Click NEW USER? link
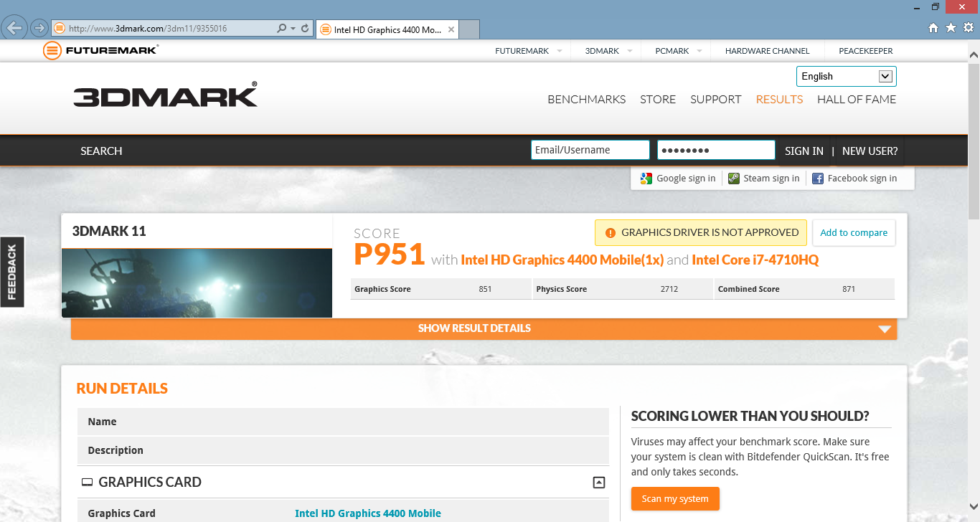 (870, 151)
